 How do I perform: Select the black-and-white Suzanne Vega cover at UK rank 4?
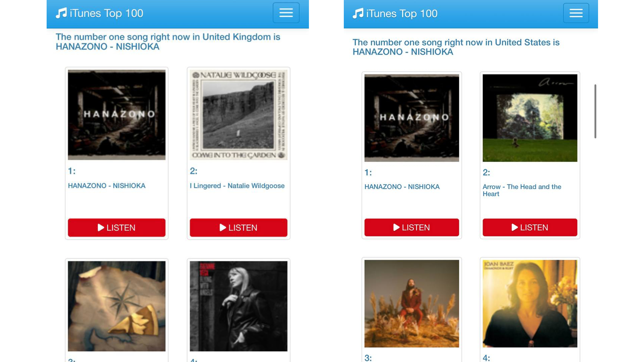click(x=238, y=306)
